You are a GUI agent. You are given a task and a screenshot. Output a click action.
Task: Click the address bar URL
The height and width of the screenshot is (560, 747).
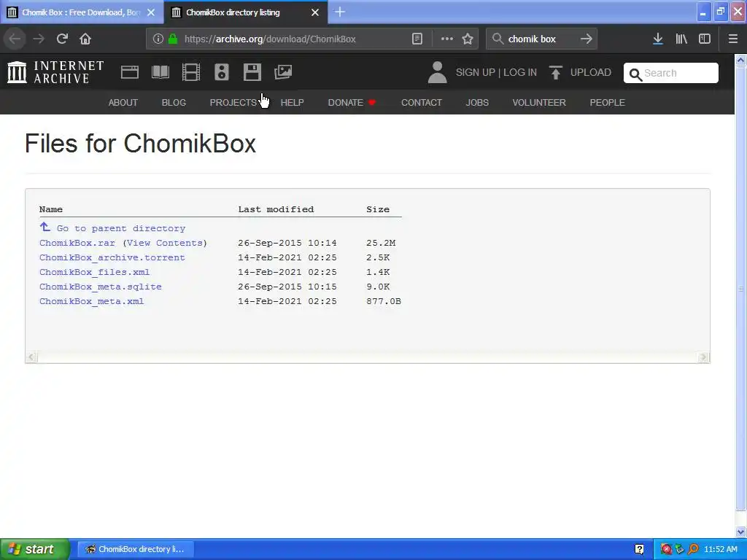(270, 39)
